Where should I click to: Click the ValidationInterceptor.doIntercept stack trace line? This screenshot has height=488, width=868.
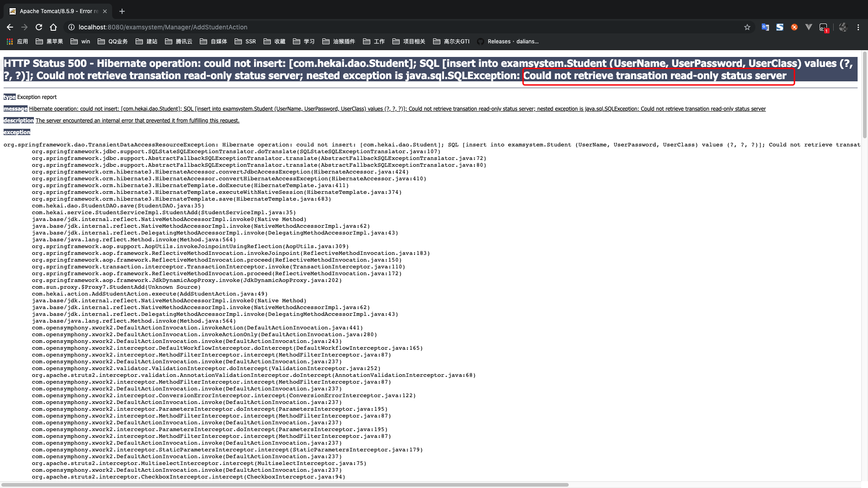pos(206,368)
